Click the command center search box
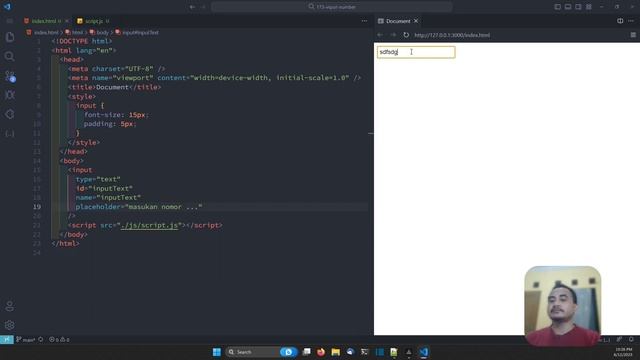This screenshot has width=640, height=360. click(x=332, y=7)
